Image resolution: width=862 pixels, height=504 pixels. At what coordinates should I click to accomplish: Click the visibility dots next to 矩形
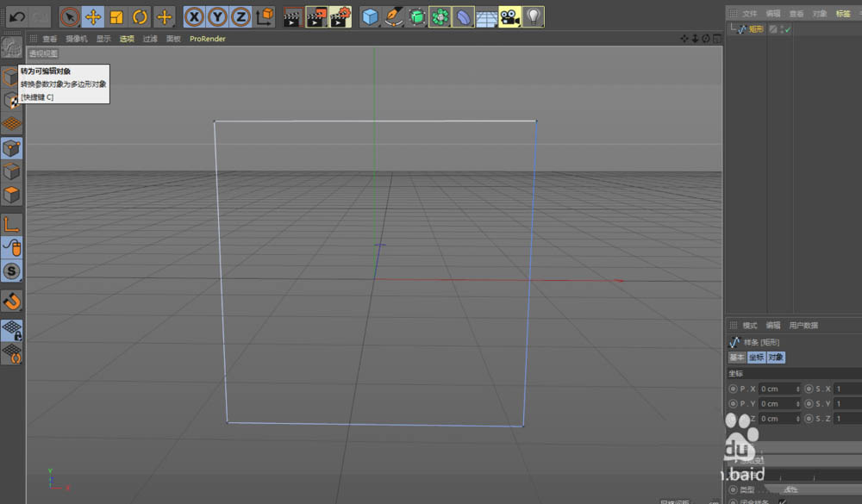coord(782,28)
